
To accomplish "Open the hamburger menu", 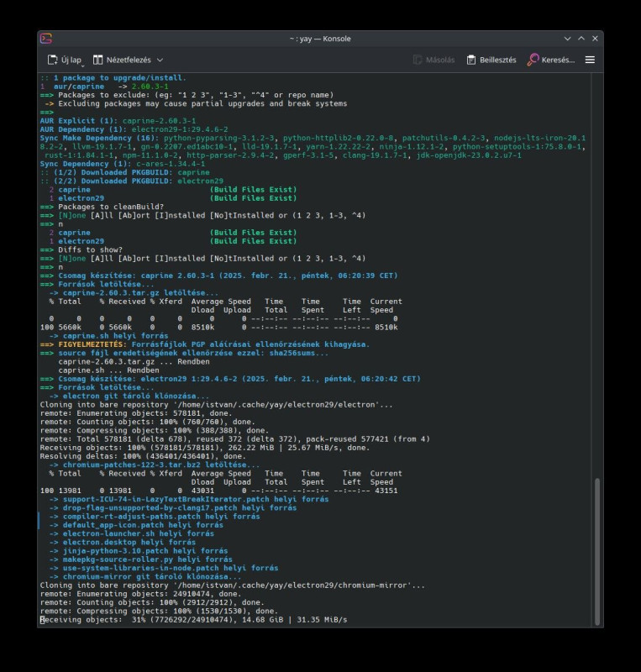I will tap(590, 60).
